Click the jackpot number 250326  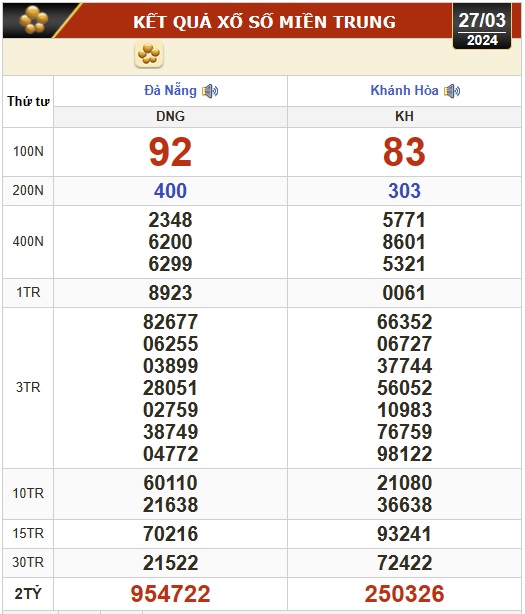pos(404,594)
